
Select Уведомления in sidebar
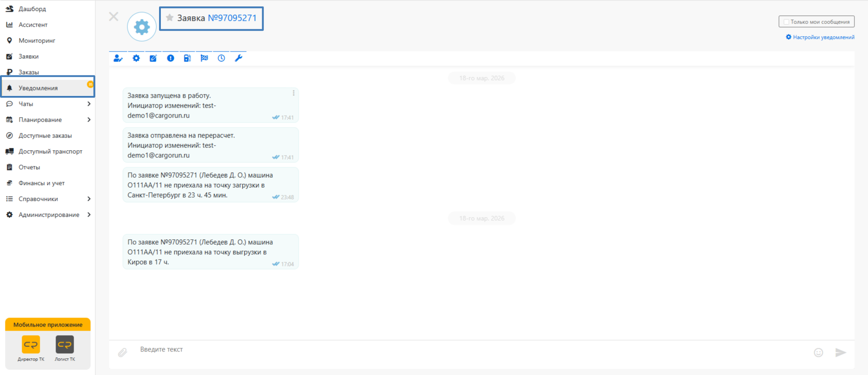click(47, 88)
